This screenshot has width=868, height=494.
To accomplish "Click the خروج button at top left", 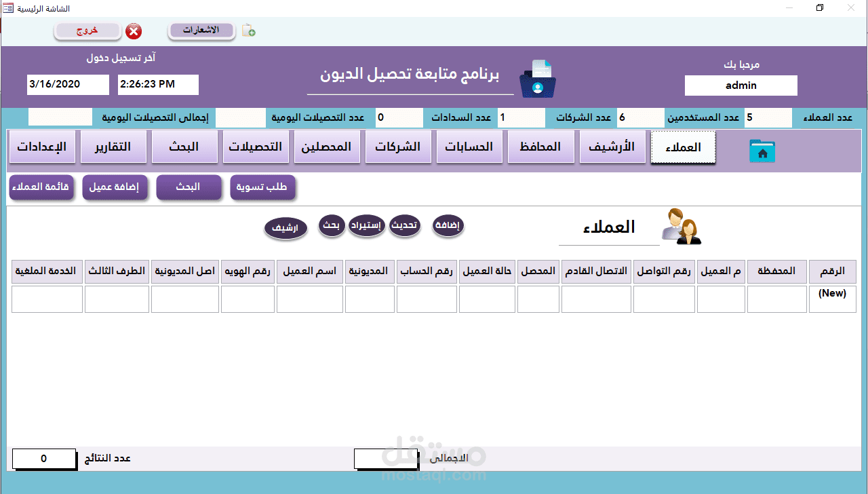I will click(x=87, y=31).
